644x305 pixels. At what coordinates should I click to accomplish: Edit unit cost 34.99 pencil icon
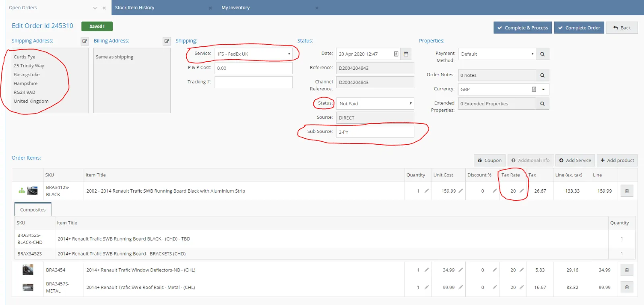[x=461, y=270]
